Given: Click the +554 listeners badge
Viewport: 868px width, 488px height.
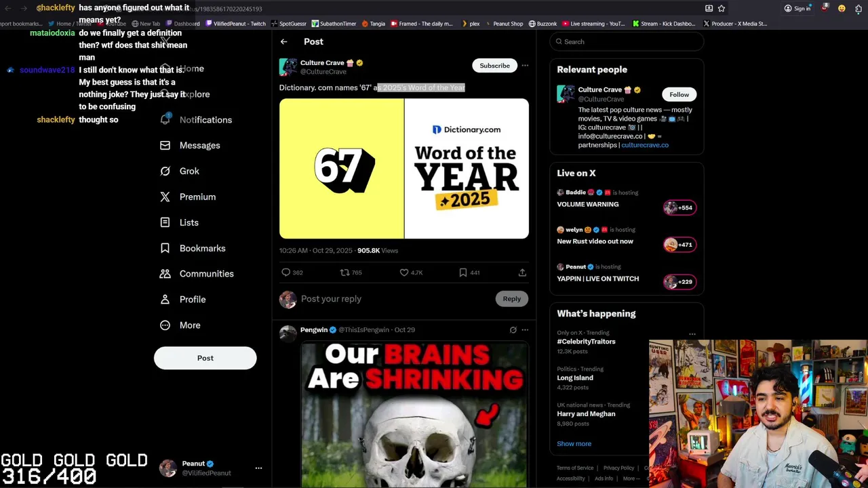Looking at the screenshot, I should click(x=679, y=207).
